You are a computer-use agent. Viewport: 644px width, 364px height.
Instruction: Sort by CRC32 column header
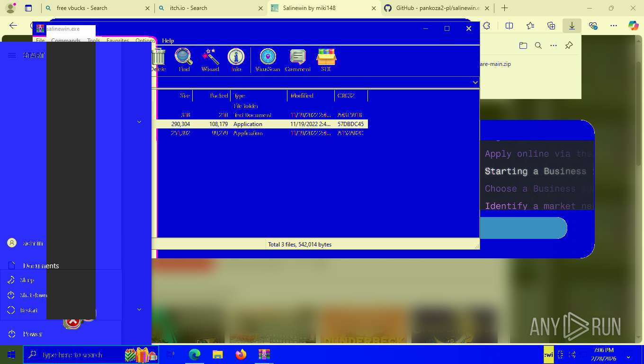click(351, 96)
